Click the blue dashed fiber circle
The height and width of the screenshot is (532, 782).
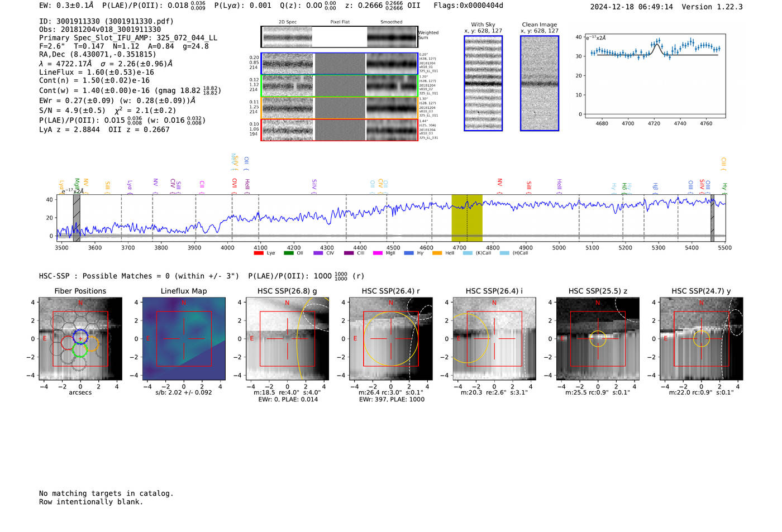[x=80, y=337]
